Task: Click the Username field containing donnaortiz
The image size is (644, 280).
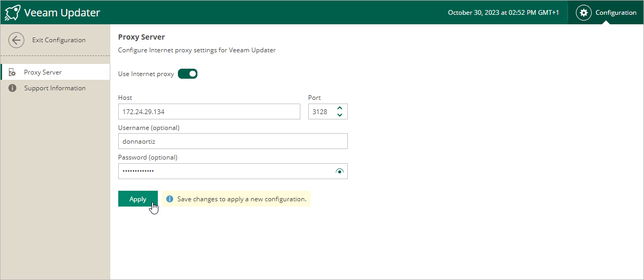Action: [233, 141]
